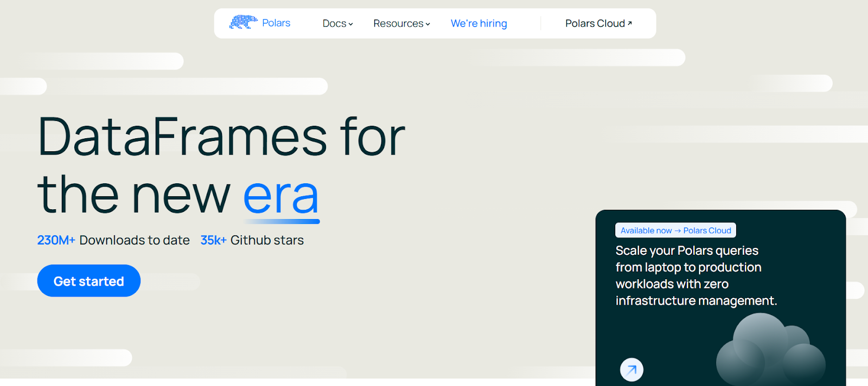
Task: Click the blue underline beneath era
Action: (x=282, y=221)
